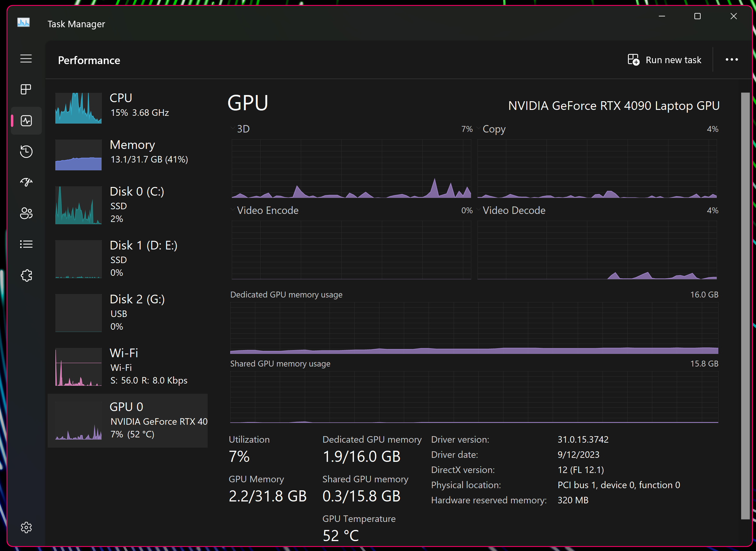Open the three-dot more options menu
This screenshot has width=756, height=551.
click(x=731, y=60)
